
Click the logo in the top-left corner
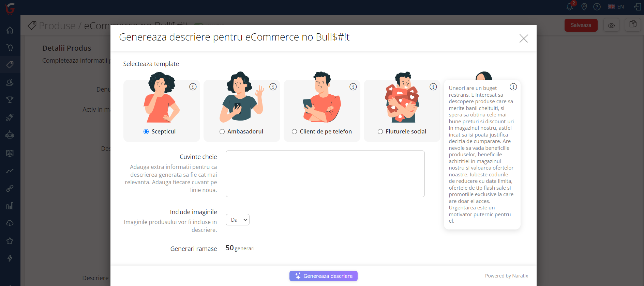(x=10, y=8)
